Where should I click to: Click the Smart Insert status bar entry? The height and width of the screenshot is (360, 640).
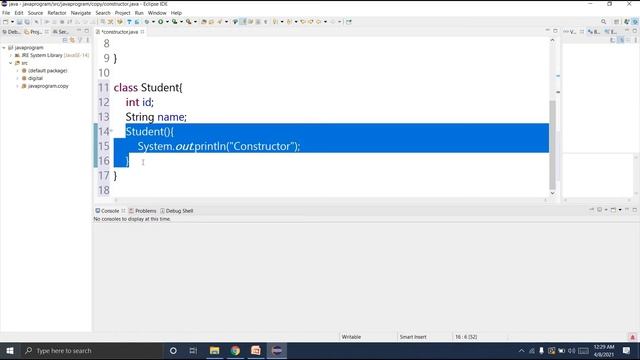coord(413,337)
